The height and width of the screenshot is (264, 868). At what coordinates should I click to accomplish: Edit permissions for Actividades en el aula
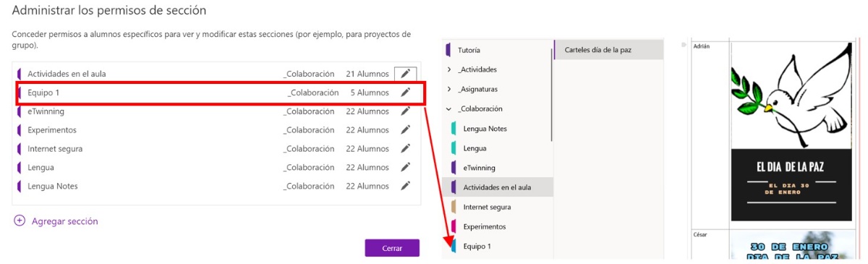406,74
